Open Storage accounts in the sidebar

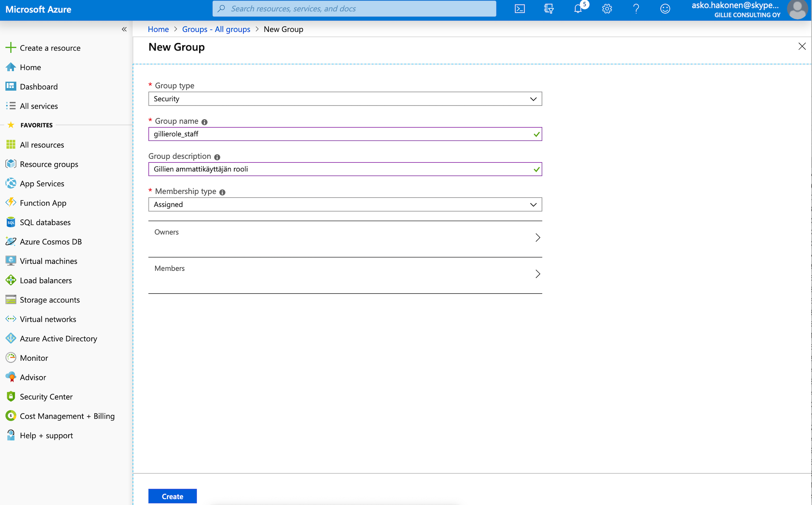[x=50, y=300]
